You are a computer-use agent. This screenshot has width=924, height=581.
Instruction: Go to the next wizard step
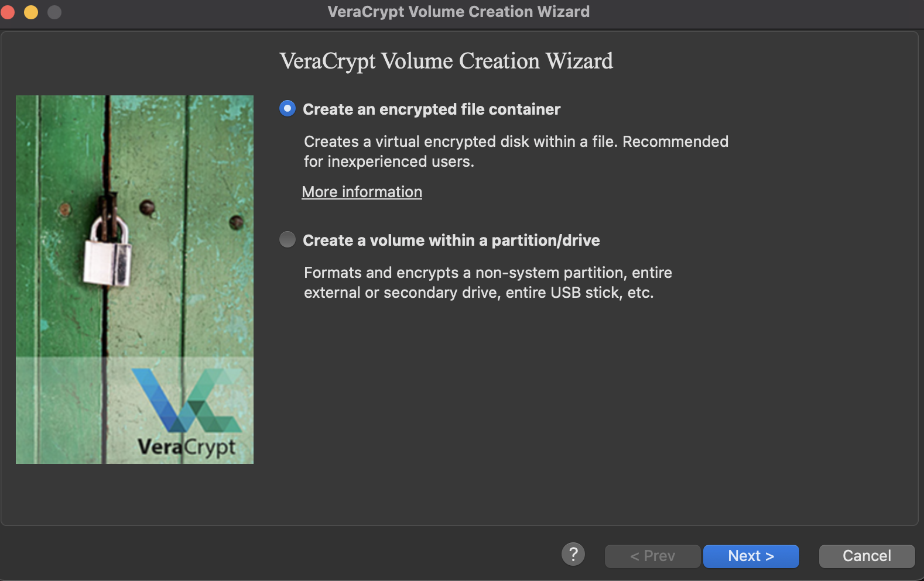(x=751, y=556)
